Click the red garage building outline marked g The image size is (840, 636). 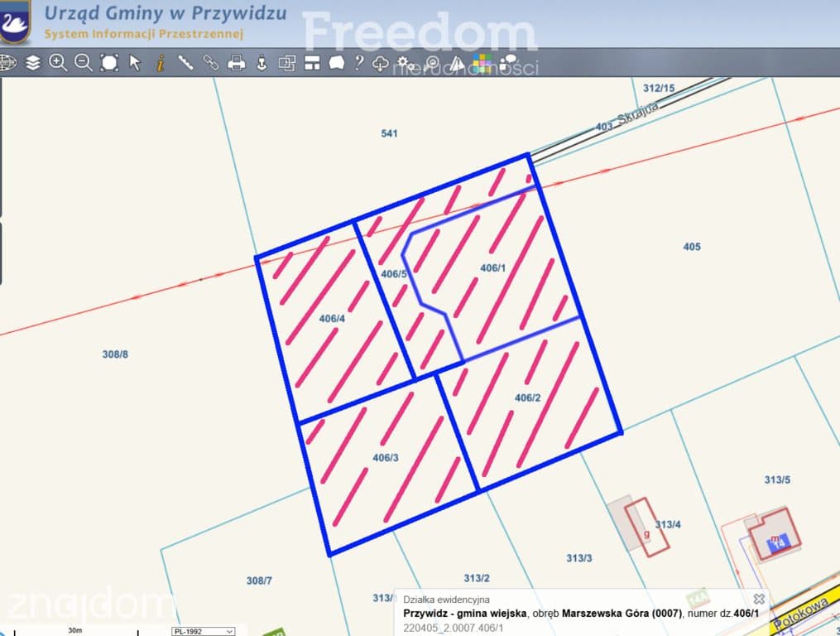[x=647, y=528]
